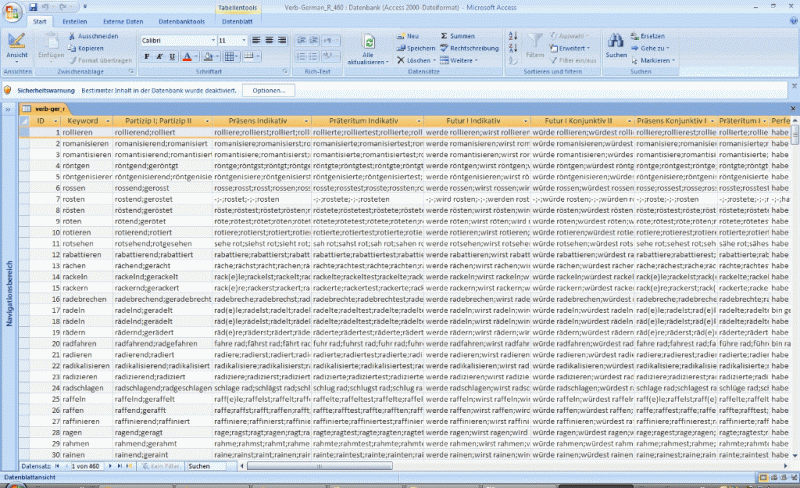The image size is (800, 488).
Task: Click the vertical scrollbar thumb
Action: (x=795, y=134)
